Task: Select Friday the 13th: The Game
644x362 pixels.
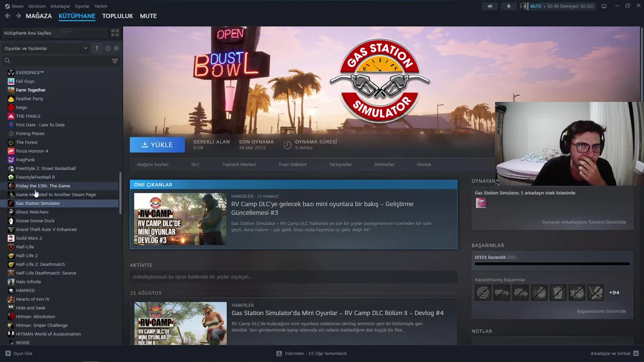Action: pos(59,186)
